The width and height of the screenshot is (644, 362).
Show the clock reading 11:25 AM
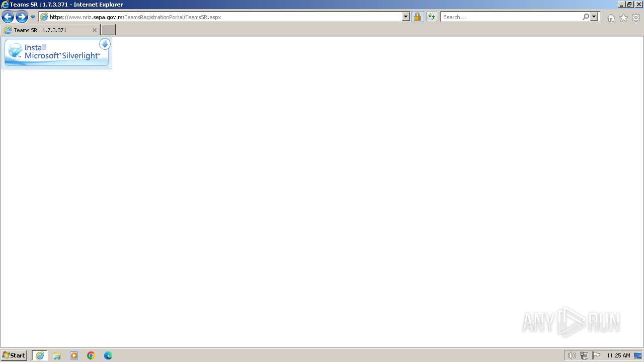(618, 355)
